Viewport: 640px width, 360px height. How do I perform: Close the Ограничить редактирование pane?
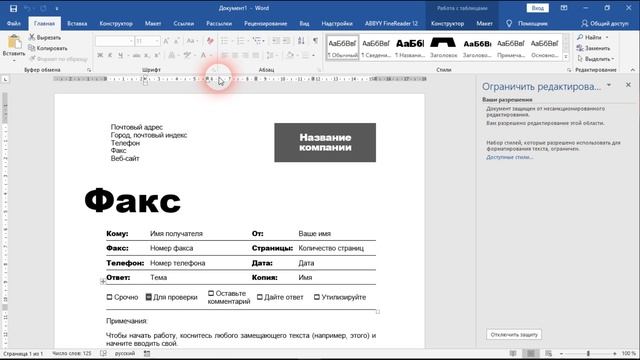pyautogui.click(x=628, y=85)
